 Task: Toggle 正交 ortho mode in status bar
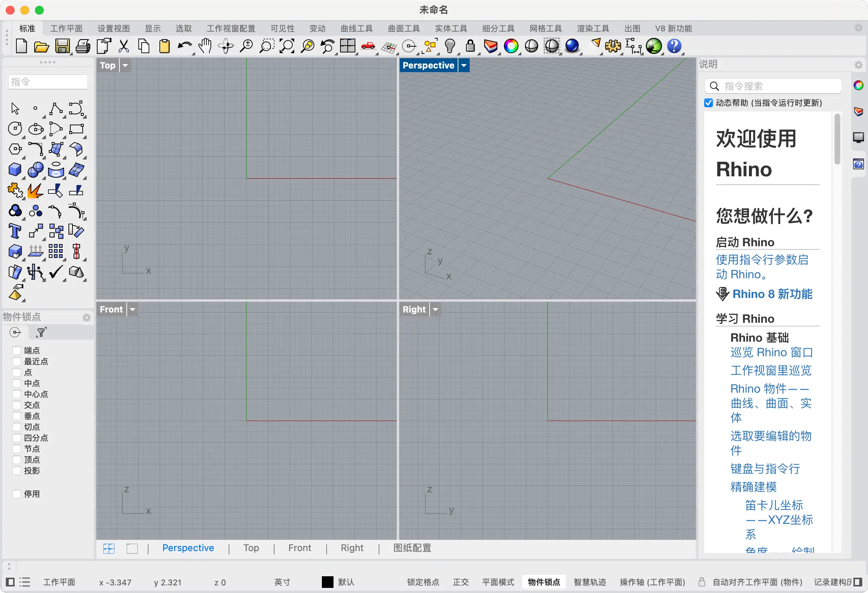461,582
